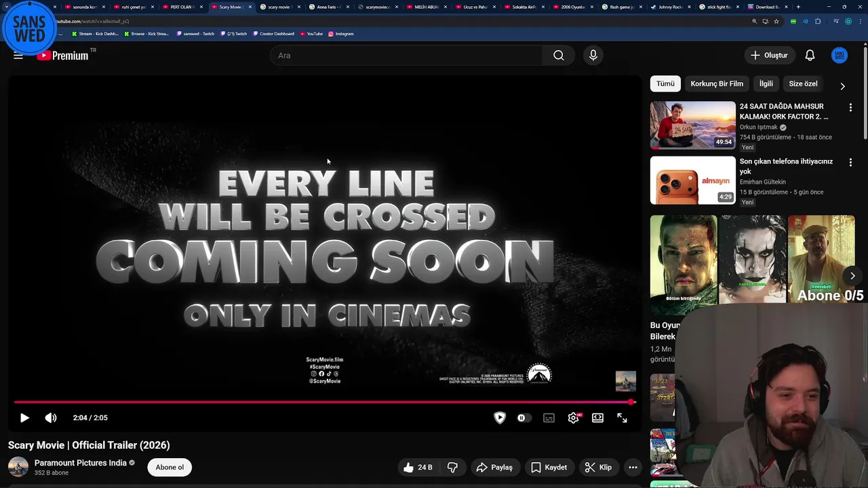
Task: Open the account avatar menu
Action: [840, 56]
